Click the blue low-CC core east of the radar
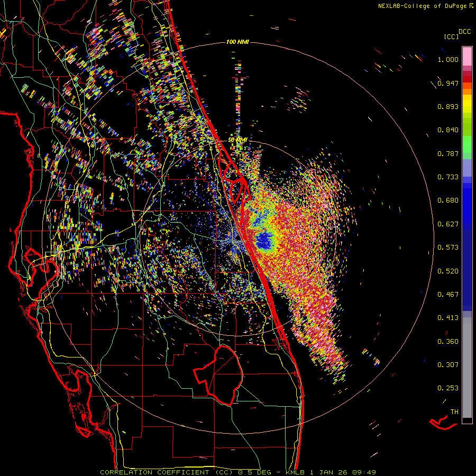This screenshot has width=476, height=476. (x=264, y=240)
